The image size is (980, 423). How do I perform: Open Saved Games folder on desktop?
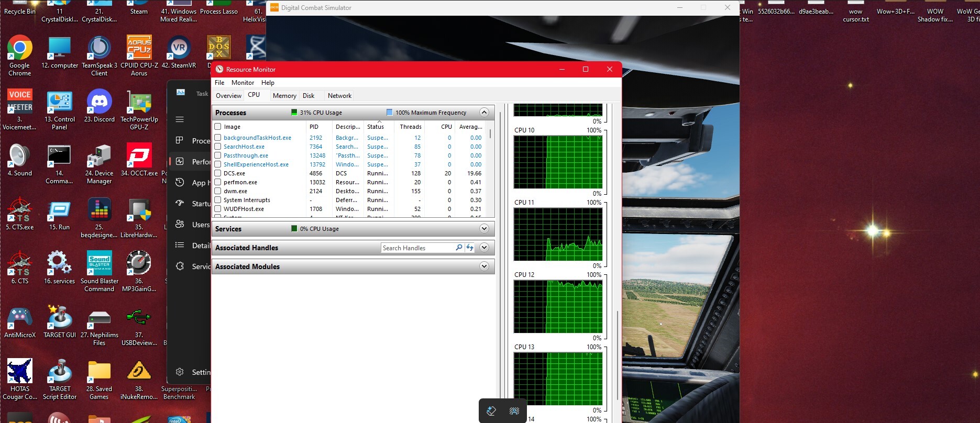tap(99, 379)
